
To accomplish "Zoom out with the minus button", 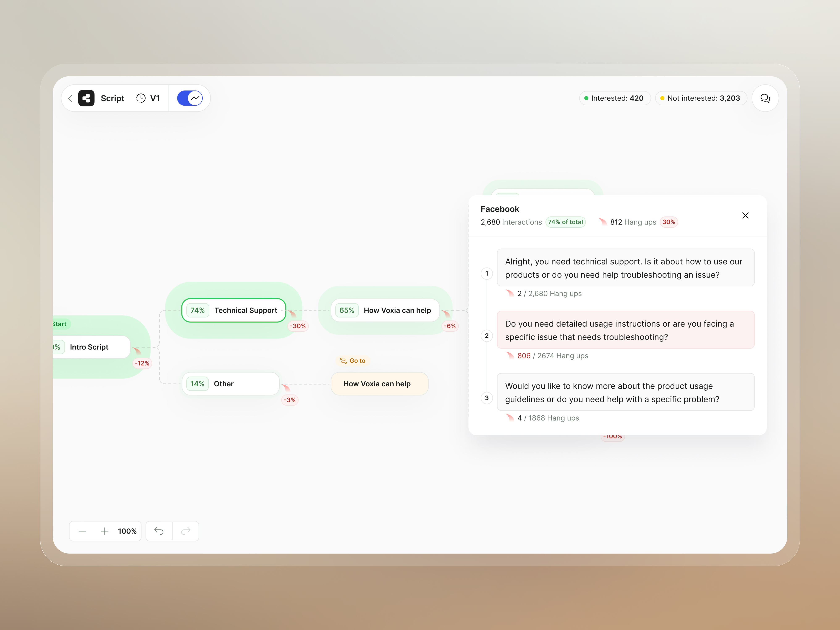I will (82, 531).
